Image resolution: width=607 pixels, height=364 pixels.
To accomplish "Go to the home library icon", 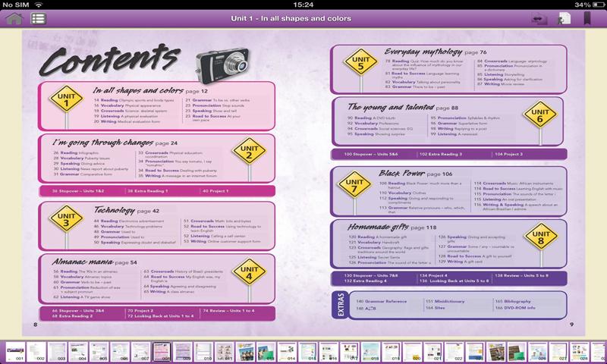I will [x=14, y=18].
